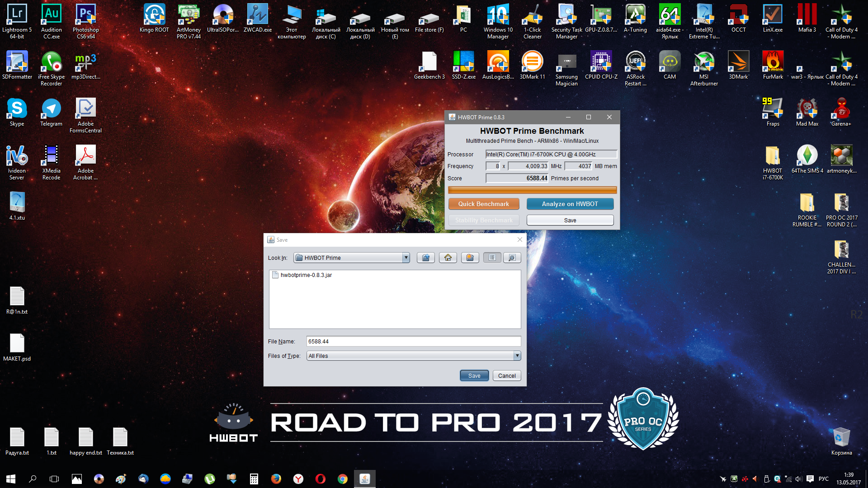Open Photoshop CS6 x64 desktop icon
Image resolution: width=868 pixels, height=488 pixels.
coord(86,21)
